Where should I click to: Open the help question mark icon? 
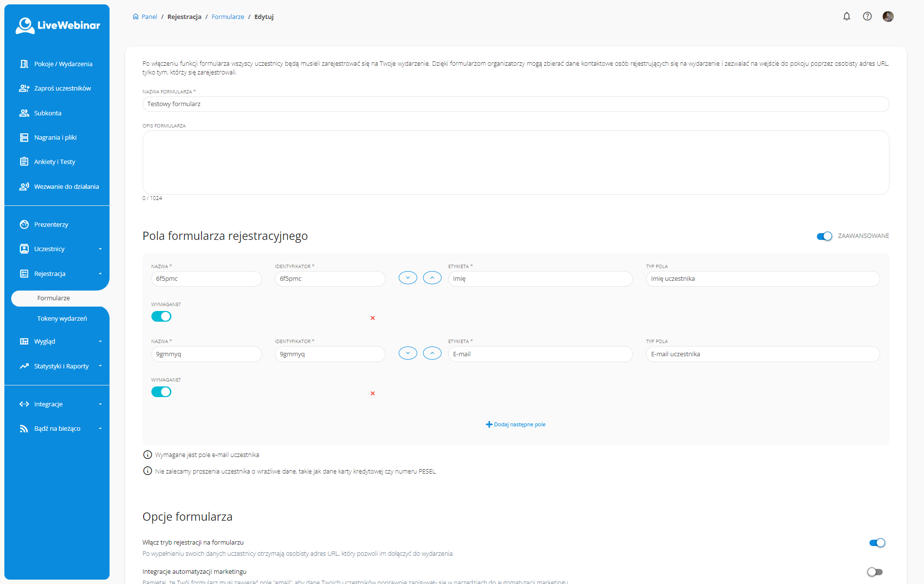(867, 17)
